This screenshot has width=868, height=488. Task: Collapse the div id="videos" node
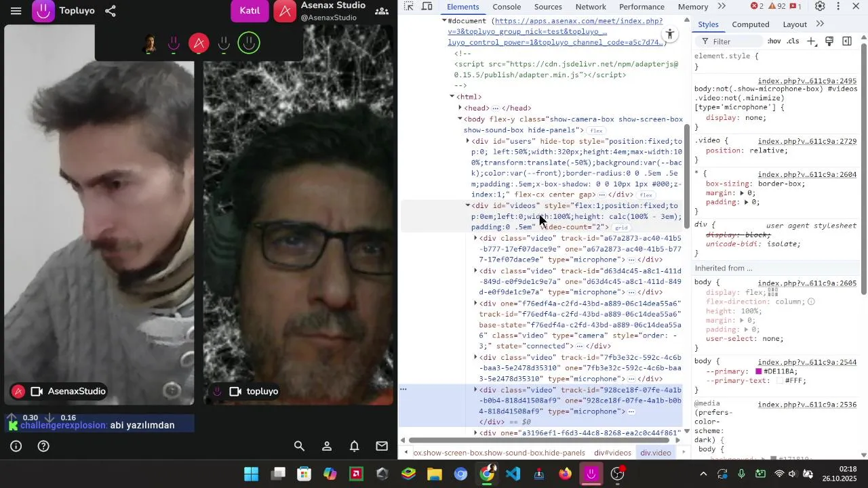pyautogui.click(x=468, y=205)
